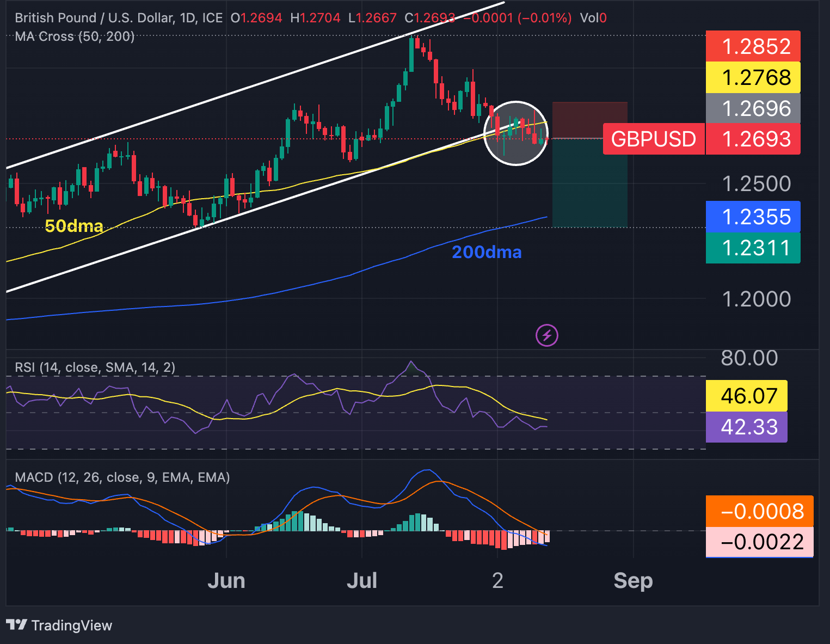Click the -0.0022 pink MACD value tag
830x644 pixels.
[760, 542]
